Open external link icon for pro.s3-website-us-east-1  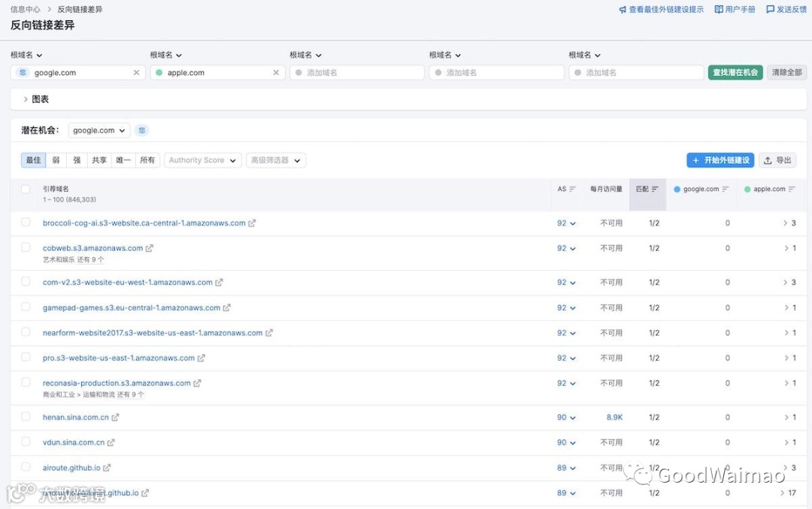coord(201,359)
